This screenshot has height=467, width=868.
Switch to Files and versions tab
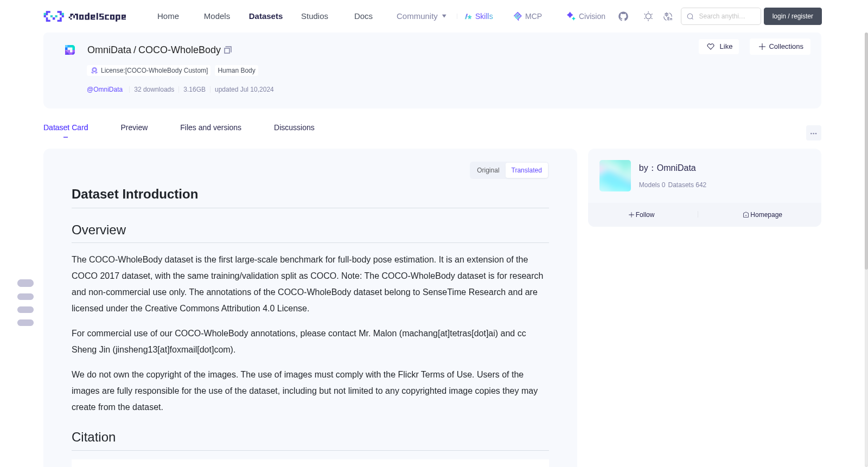(x=210, y=127)
